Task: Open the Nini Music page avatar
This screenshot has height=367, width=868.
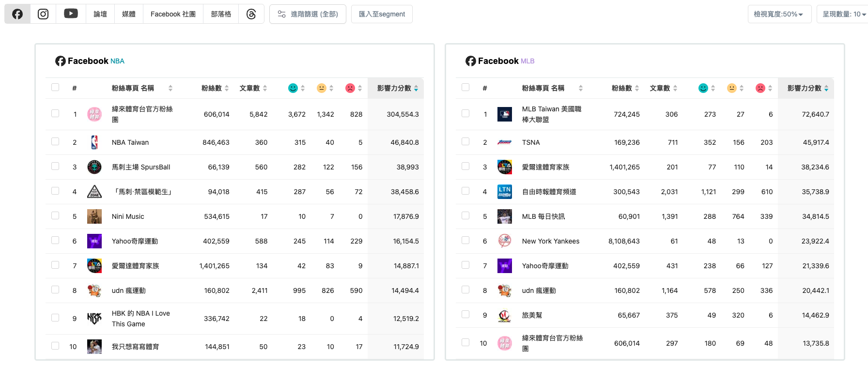Action: (94, 216)
